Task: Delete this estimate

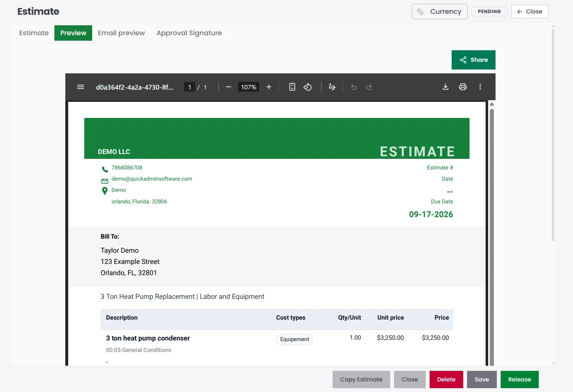Action: 446,380
